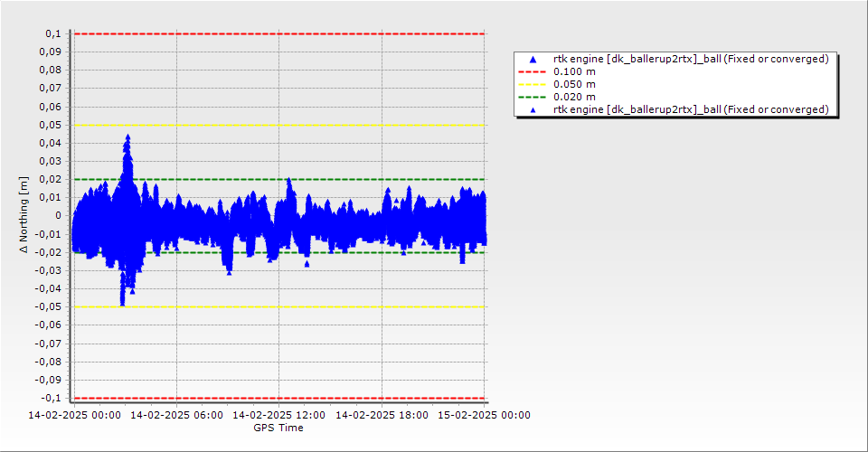
Task: Click the 0,02 y-axis label
Action: tap(51, 179)
